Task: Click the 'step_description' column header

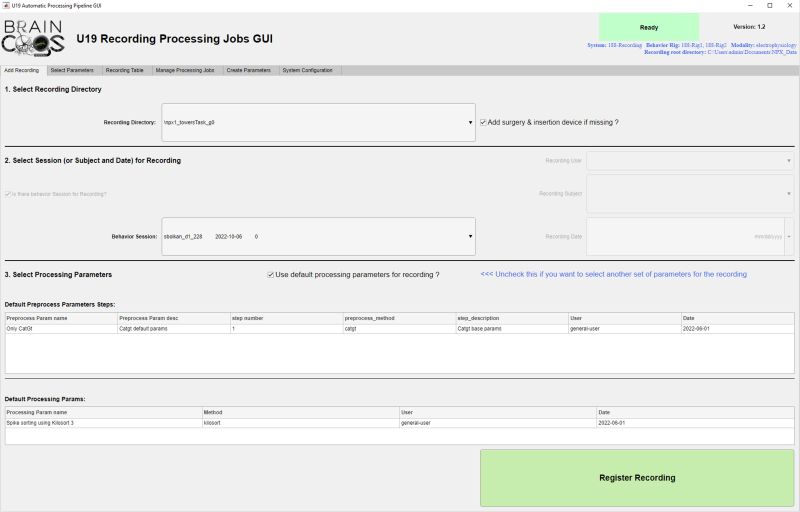Action: point(512,318)
